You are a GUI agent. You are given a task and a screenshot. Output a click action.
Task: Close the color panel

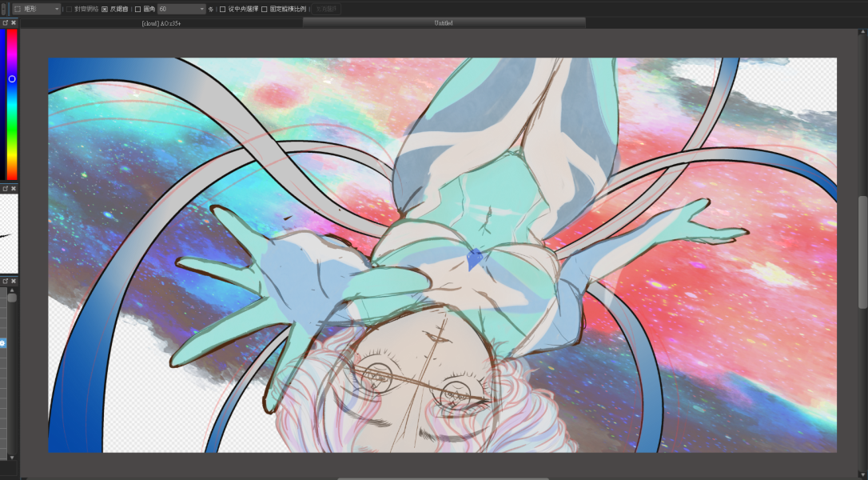[14, 22]
